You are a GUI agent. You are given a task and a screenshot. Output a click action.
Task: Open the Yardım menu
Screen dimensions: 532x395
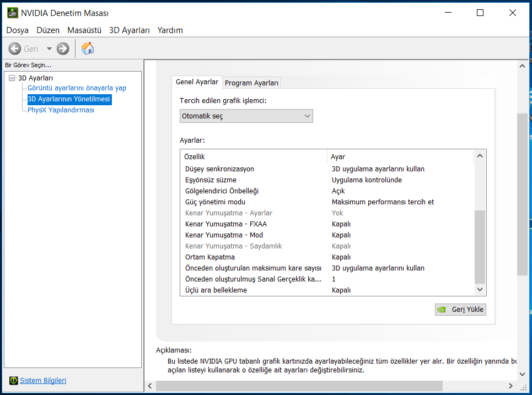tap(170, 30)
